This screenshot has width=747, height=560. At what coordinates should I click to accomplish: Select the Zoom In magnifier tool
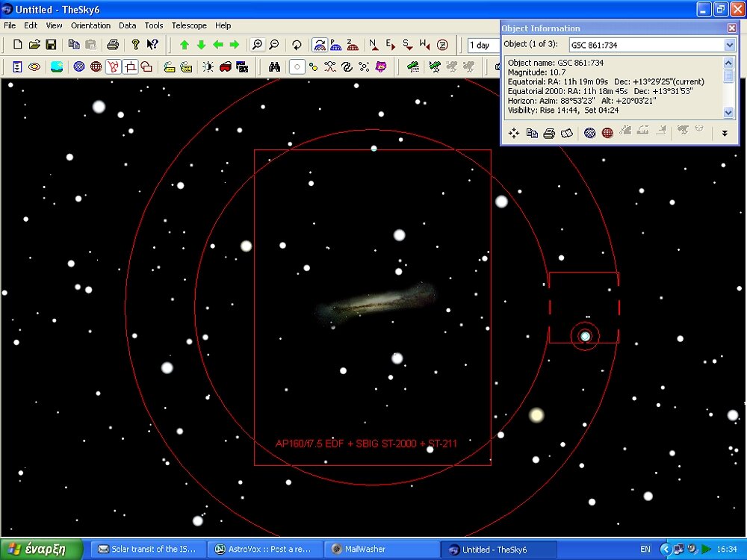pos(258,45)
